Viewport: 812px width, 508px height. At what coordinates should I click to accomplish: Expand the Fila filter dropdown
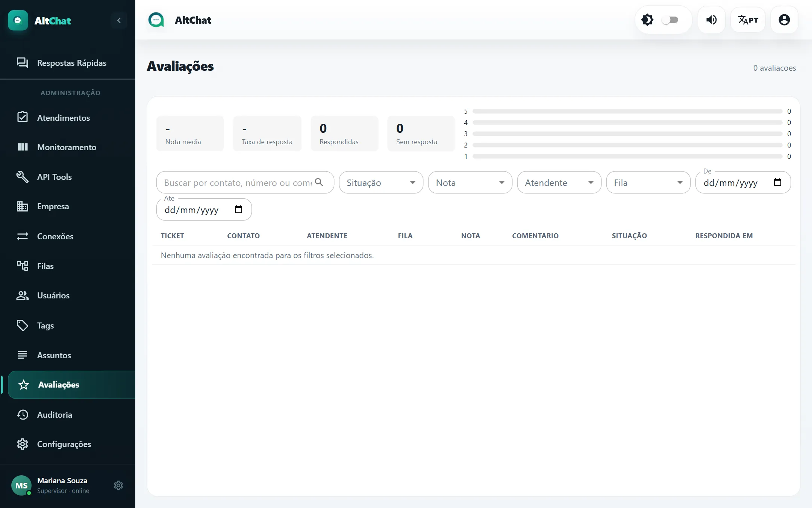coord(648,183)
